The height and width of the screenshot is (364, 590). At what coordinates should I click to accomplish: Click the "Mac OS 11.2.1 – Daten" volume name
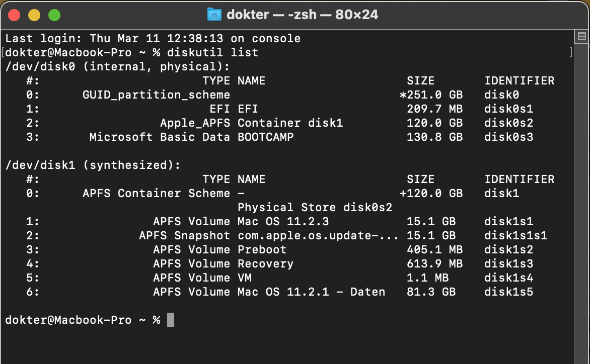[x=311, y=292]
